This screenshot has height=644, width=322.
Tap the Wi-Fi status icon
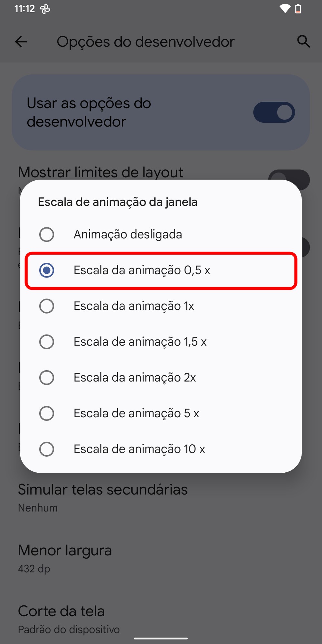point(285,9)
